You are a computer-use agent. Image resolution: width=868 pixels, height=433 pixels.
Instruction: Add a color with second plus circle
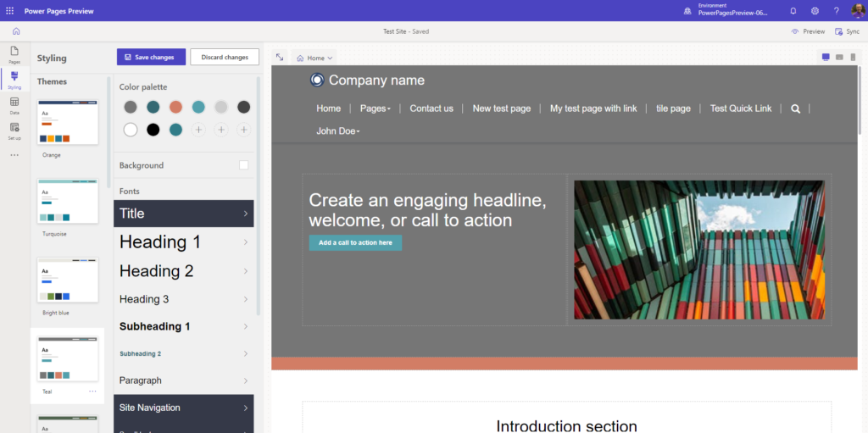click(221, 130)
